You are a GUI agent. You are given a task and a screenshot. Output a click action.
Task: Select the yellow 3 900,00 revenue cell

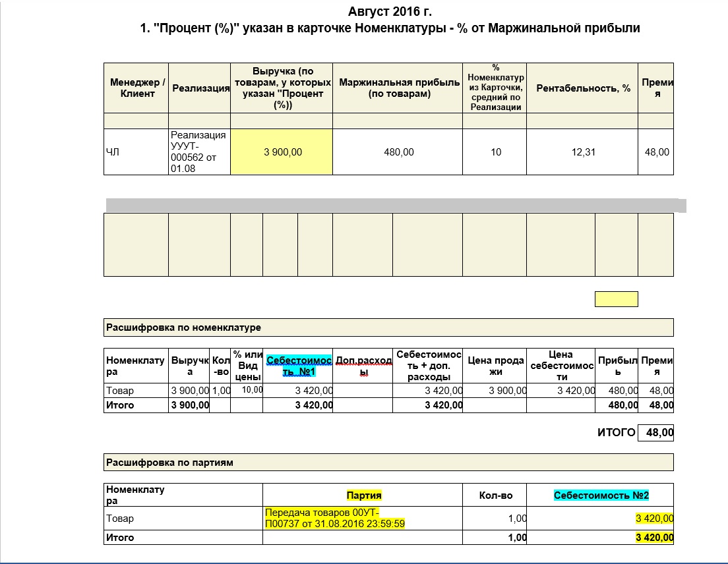pos(282,152)
